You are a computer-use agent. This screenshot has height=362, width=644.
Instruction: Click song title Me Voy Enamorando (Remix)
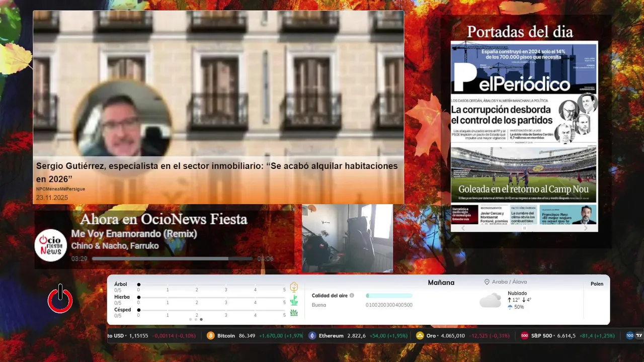(x=134, y=234)
